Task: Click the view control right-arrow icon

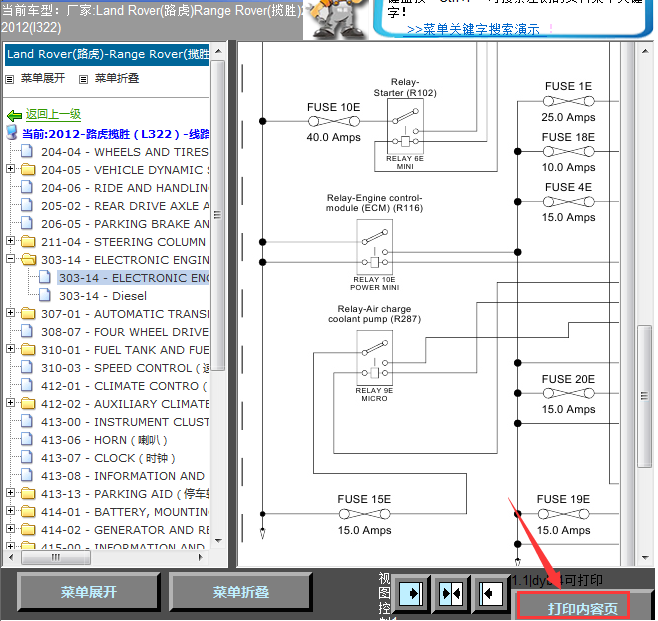Action: pyautogui.click(x=411, y=593)
